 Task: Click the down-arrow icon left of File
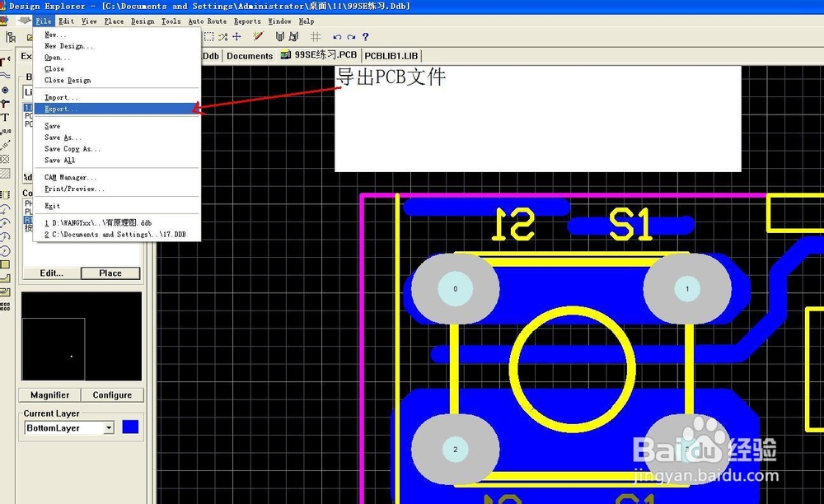pyautogui.click(x=24, y=21)
